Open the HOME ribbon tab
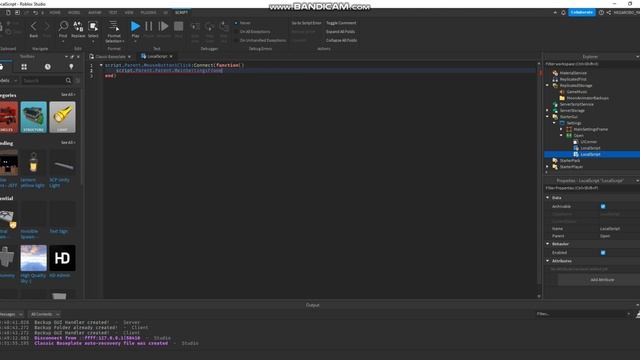Screen dimensions: 640x360 click(55, 13)
